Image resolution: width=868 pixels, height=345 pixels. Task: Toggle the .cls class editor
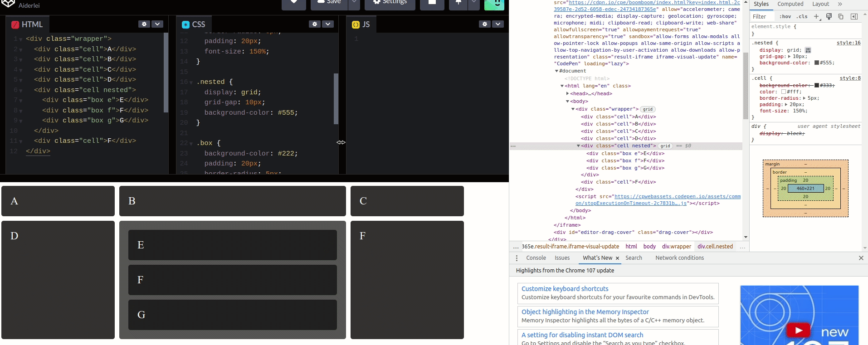pyautogui.click(x=803, y=16)
